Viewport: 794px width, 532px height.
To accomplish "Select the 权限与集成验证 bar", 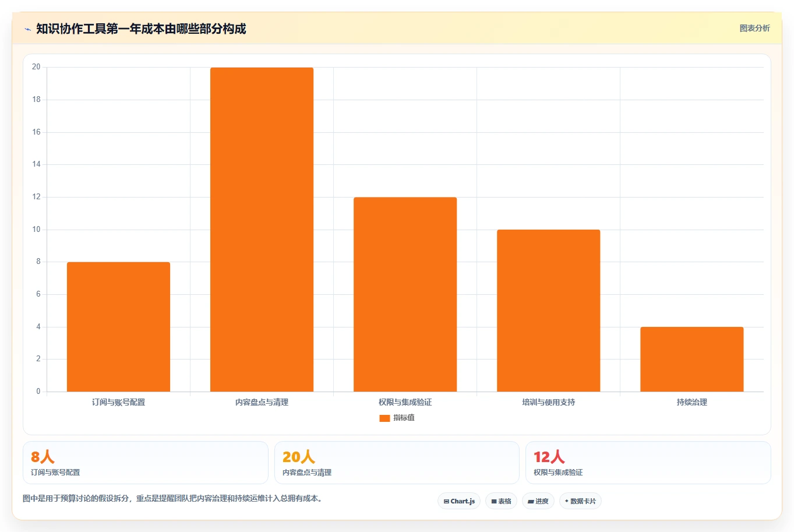I will 405,294.
